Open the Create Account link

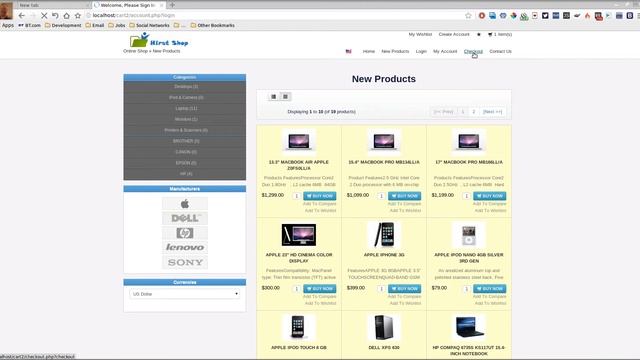click(x=454, y=34)
